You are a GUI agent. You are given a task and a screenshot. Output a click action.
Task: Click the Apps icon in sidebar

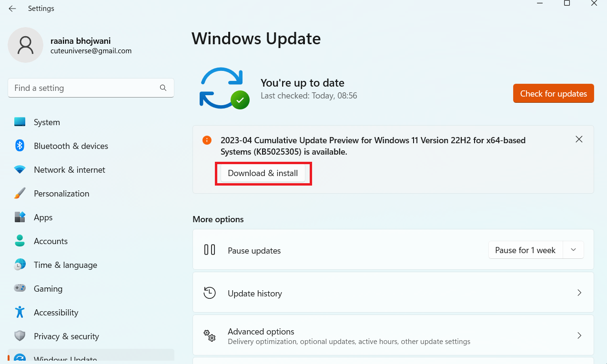20,217
